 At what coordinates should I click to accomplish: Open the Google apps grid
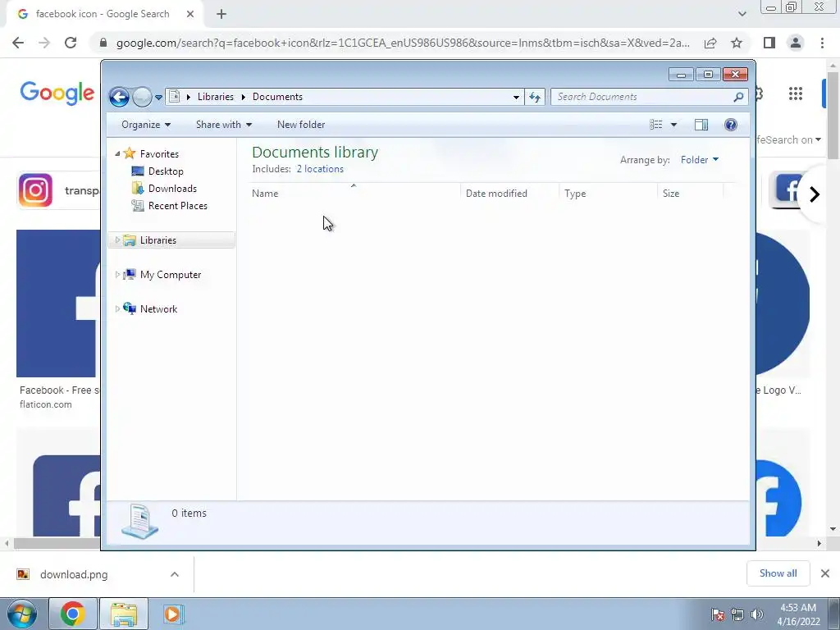(x=796, y=94)
